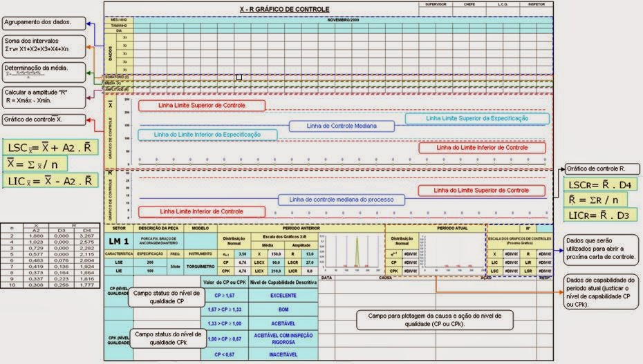Click the "PERÍODO ANTERIOR" section header
The width and height of the screenshot is (643, 364).
301,228
